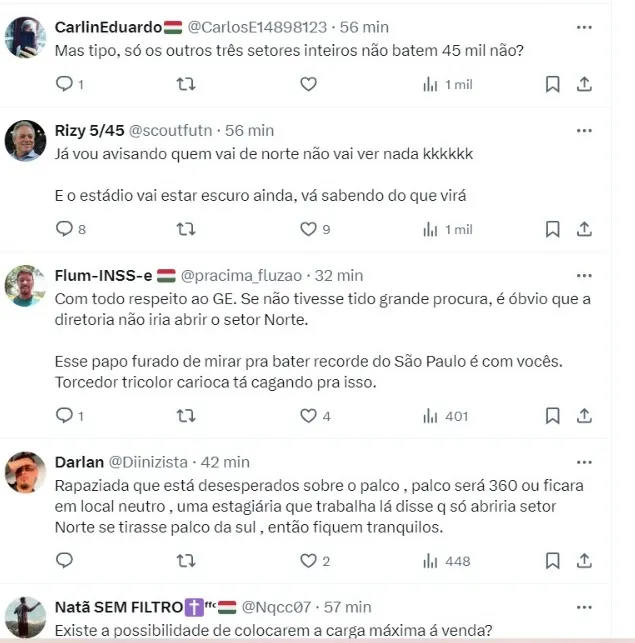Screen dimensions: 635x643
Task: Bookmark CarlinEduardo's tweet
Action: [x=553, y=84]
